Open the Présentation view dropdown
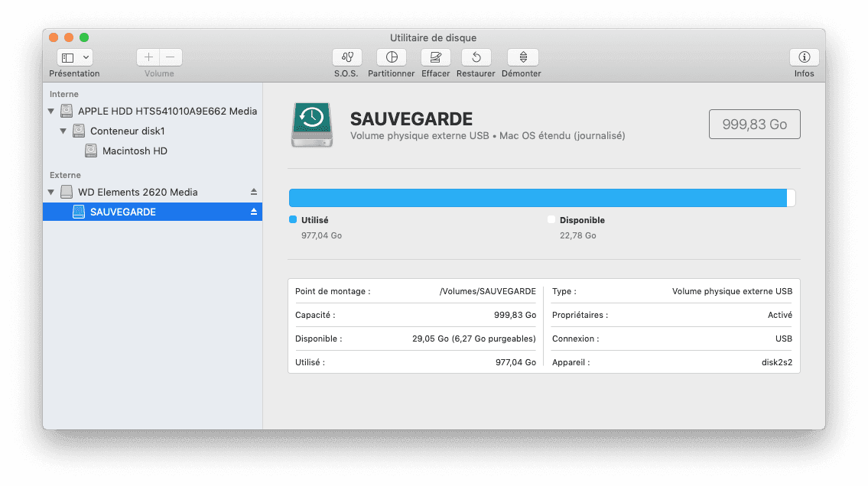Image resolution: width=868 pixels, height=486 pixels. [x=74, y=57]
